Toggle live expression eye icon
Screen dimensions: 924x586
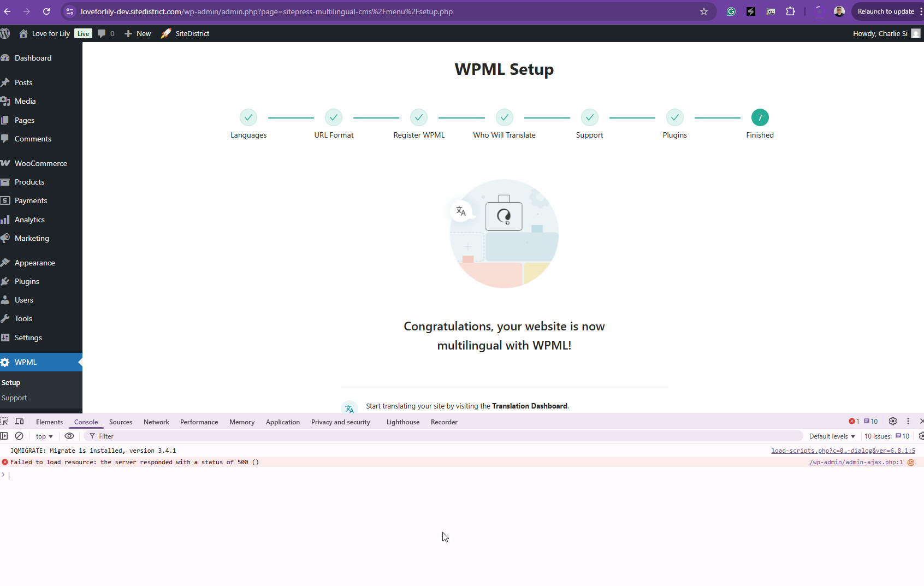[x=69, y=436]
